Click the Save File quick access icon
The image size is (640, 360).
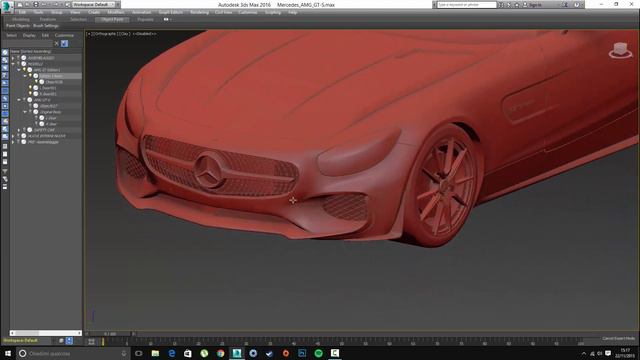point(36,4)
